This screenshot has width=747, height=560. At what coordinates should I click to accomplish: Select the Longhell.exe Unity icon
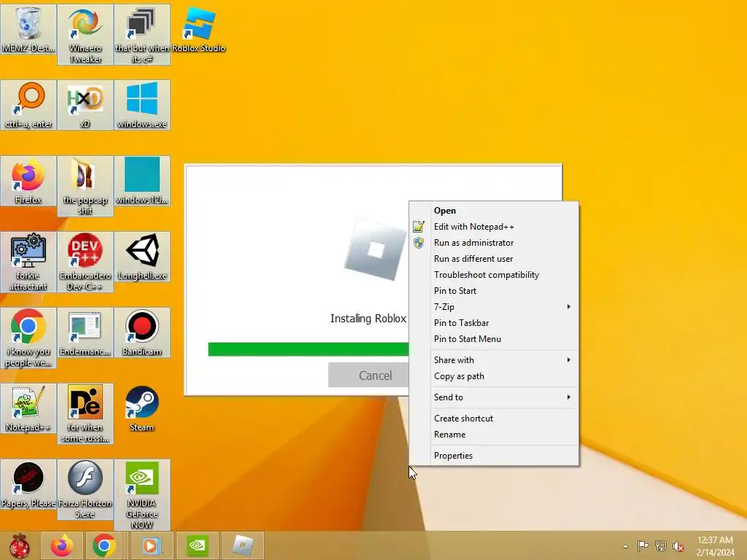[x=142, y=256]
